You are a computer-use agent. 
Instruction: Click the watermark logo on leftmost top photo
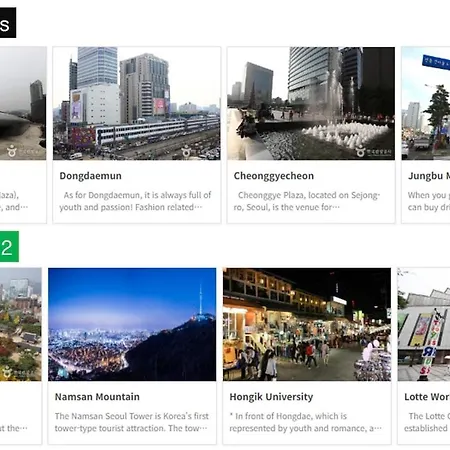[x=23, y=151]
